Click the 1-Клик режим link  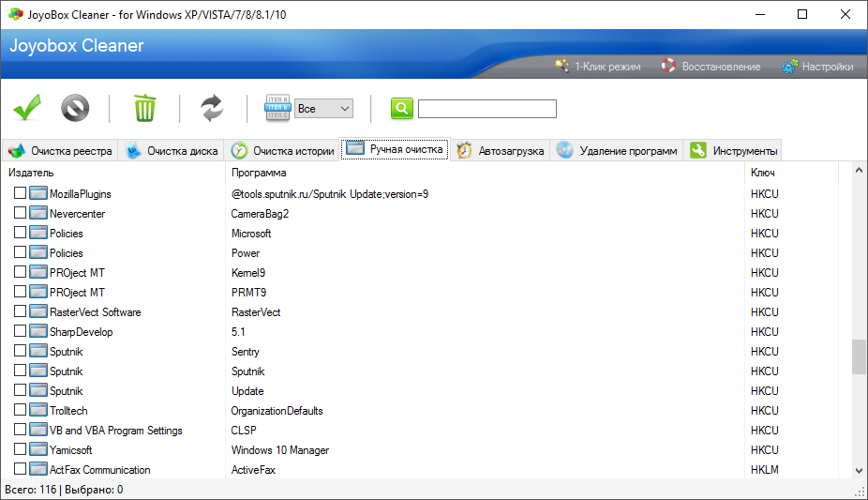point(607,67)
